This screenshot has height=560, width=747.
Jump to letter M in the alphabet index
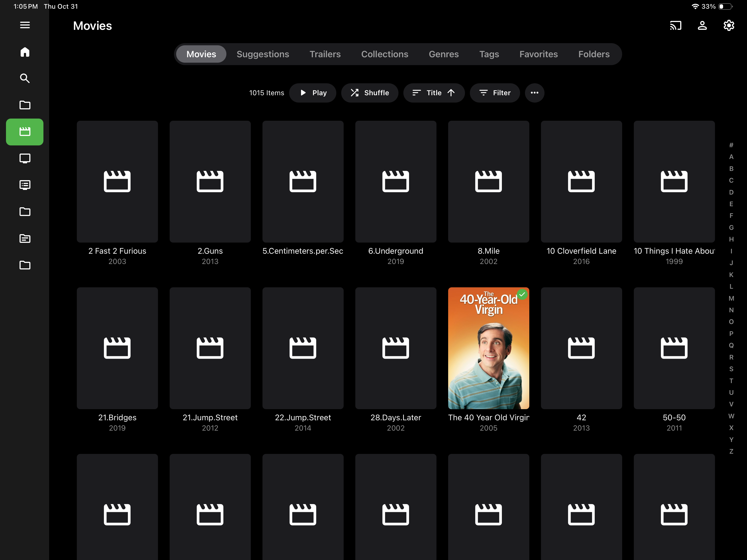tap(731, 298)
